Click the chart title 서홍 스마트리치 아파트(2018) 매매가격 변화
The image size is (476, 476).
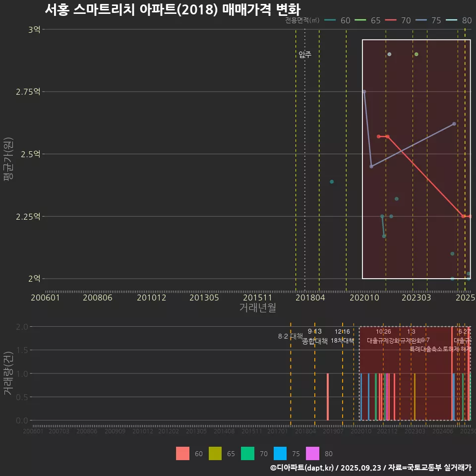(x=173, y=9)
